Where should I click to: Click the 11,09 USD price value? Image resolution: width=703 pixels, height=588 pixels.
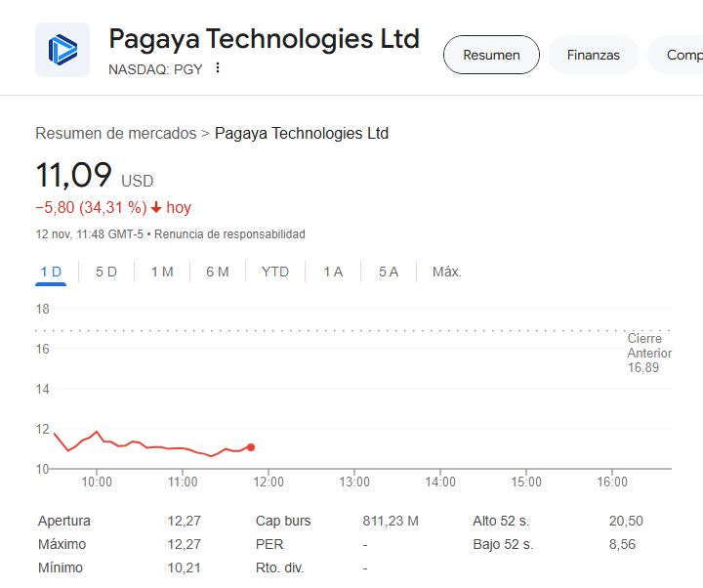click(x=95, y=175)
